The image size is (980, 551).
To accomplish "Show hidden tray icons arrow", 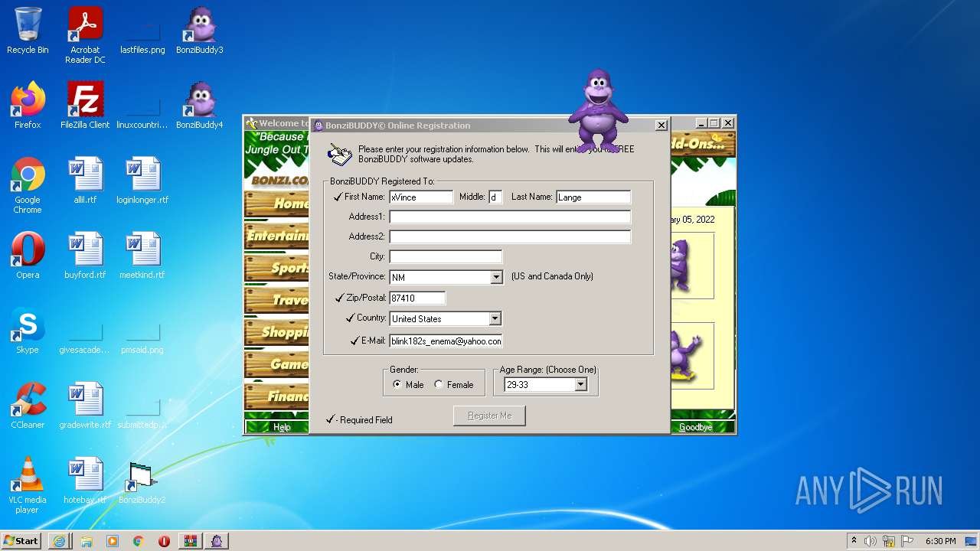I will (854, 541).
